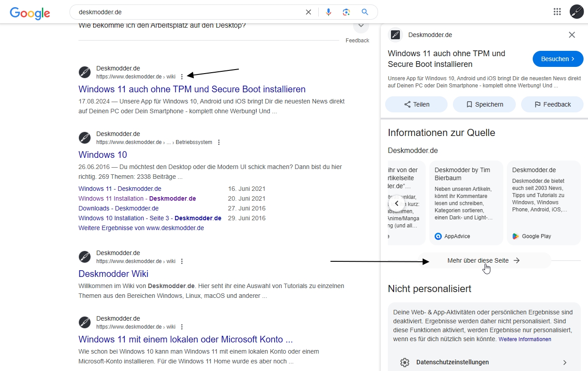Open Datenschutzeinstellungen chevron row
Viewport: 588px width, 371px height.
pyautogui.click(x=484, y=362)
